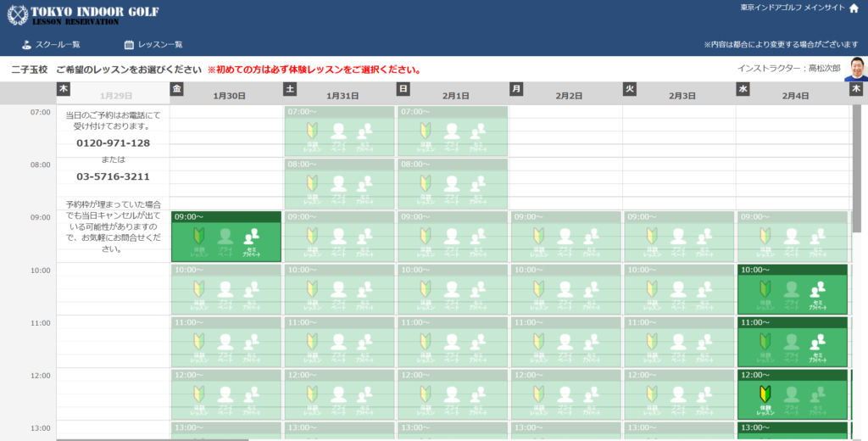The height and width of the screenshot is (441, 868).
Task: Click the 10:00 slot header on 2月4日
Action: tap(793, 270)
